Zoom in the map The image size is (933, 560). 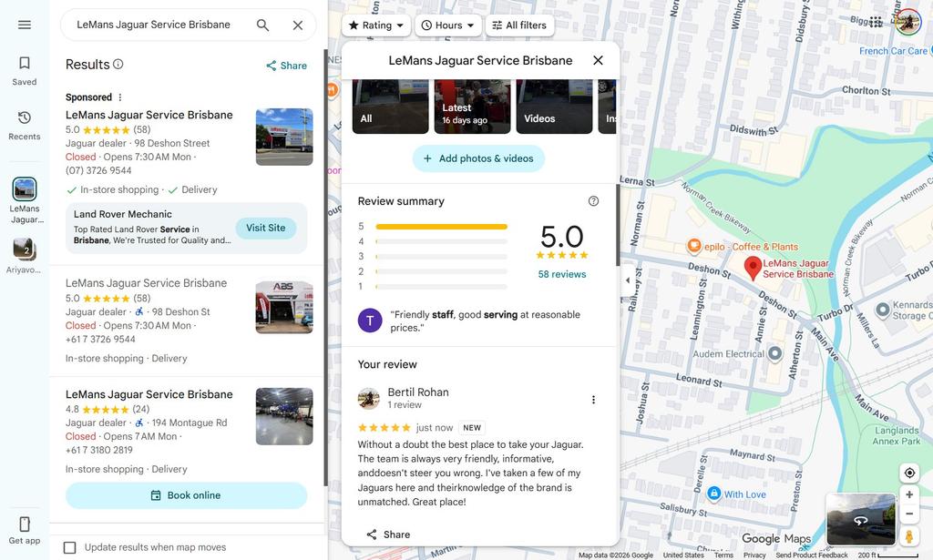click(x=909, y=494)
